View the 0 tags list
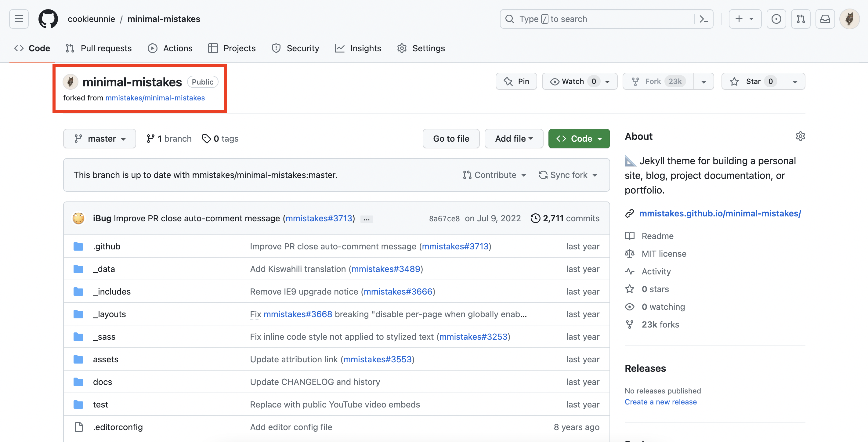The width and height of the screenshot is (868, 442). 220,139
